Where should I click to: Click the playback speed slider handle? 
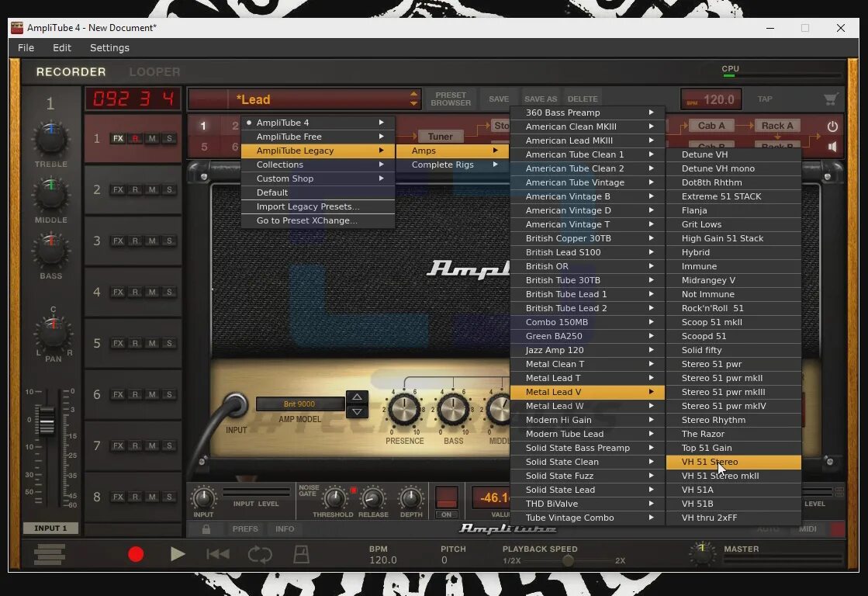pyautogui.click(x=567, y=560)
